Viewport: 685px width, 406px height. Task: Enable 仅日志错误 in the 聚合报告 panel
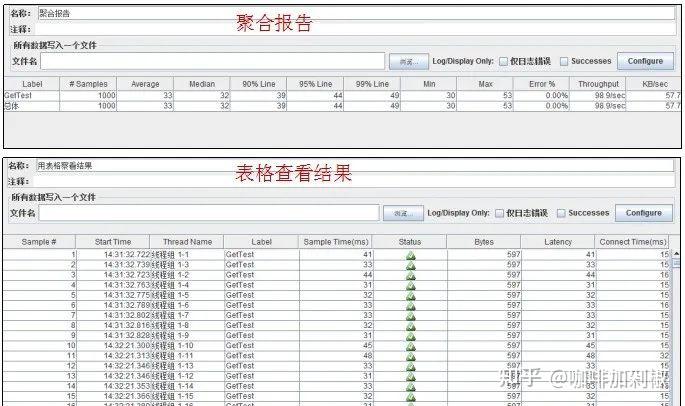(x=503, y=62)
